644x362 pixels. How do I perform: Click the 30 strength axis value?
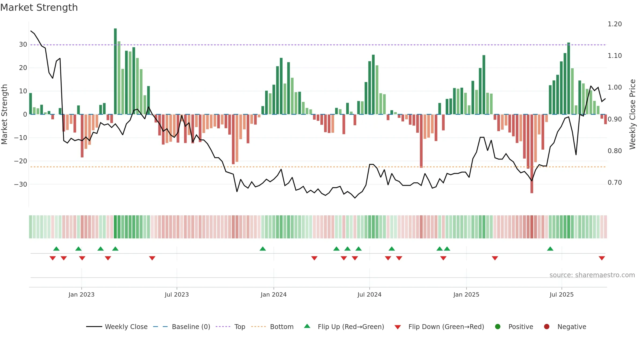coord(23,45)
